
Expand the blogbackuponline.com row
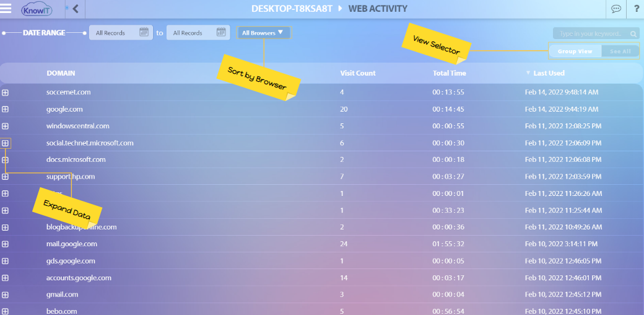click(x=5, y=227)
